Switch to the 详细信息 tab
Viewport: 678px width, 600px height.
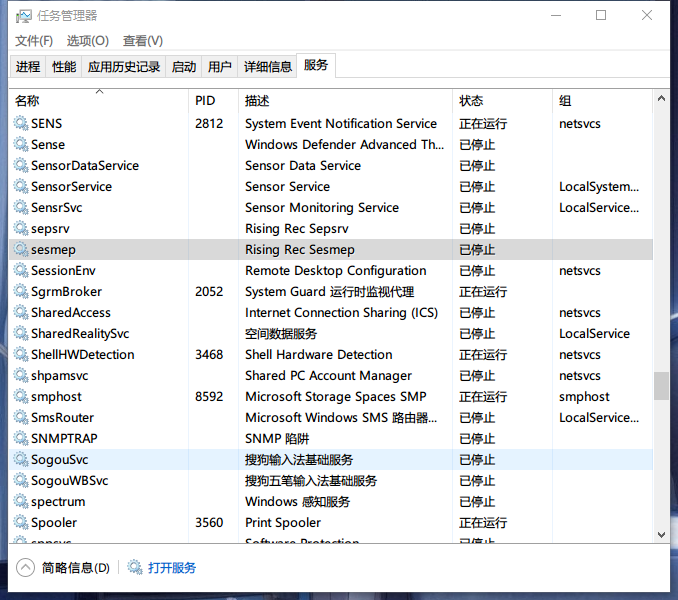(268, 67)
